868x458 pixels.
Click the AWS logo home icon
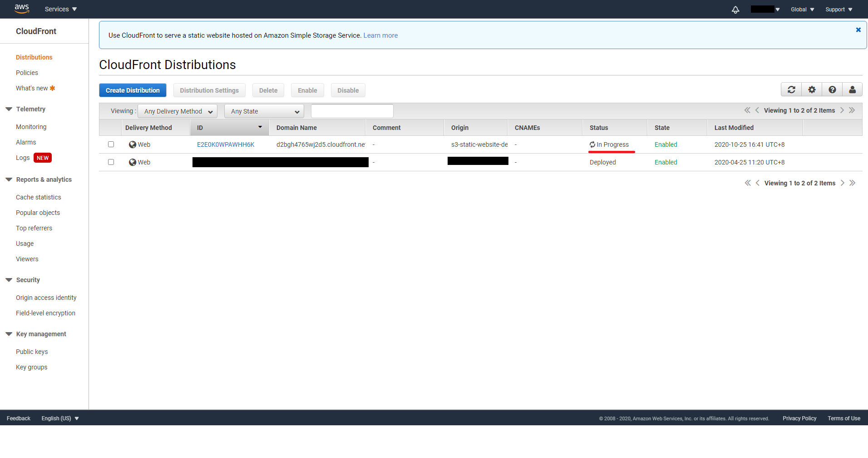pos(21,9)
